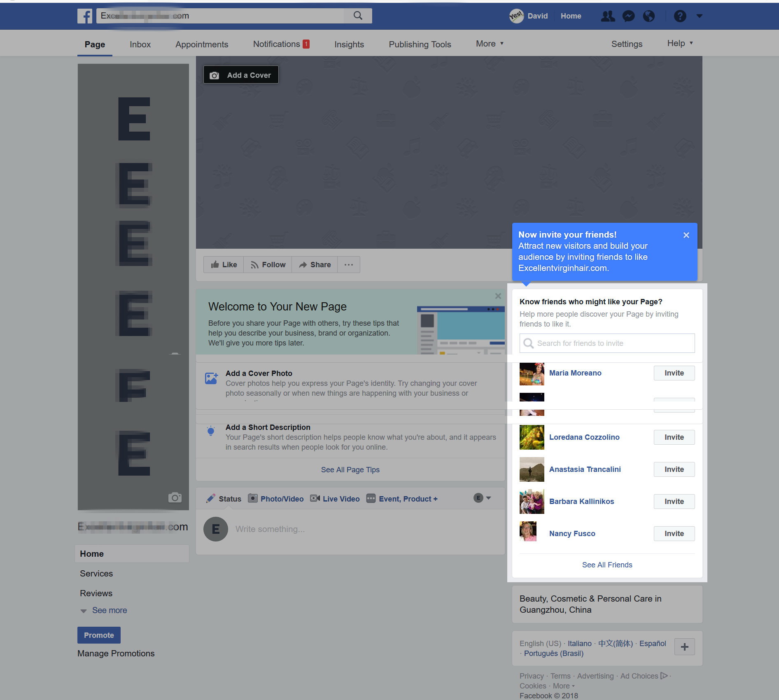The image size is (779, 700).
Task: Select Event, Product + option
Action: point(402,499)
